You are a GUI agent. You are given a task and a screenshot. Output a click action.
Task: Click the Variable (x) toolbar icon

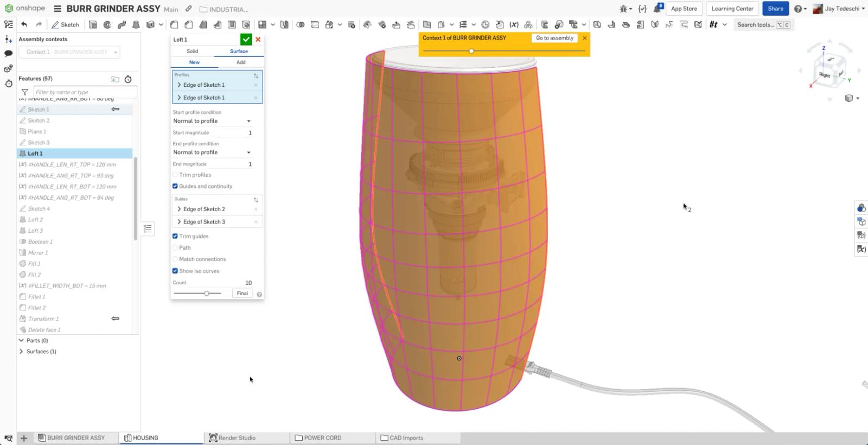tap(514, 24)
